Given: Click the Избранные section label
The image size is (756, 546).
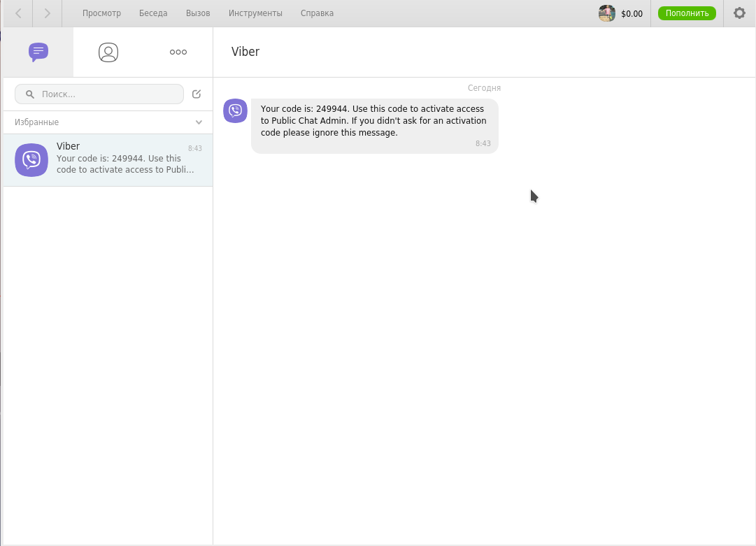Looking at the screenshot, I should [x=36, y=122].
